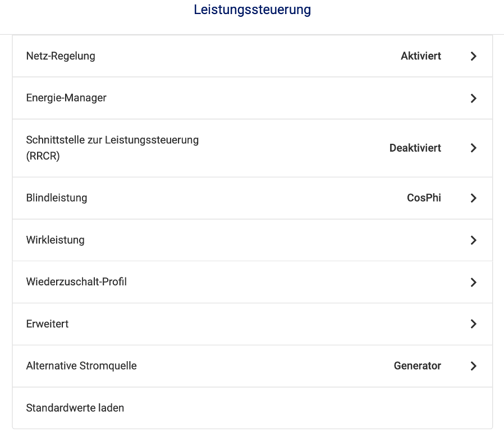This screenshot has width=504, height=437.
Task: Select the CosPhi value label
Action: pyautogui.click(x=424, y=198)
